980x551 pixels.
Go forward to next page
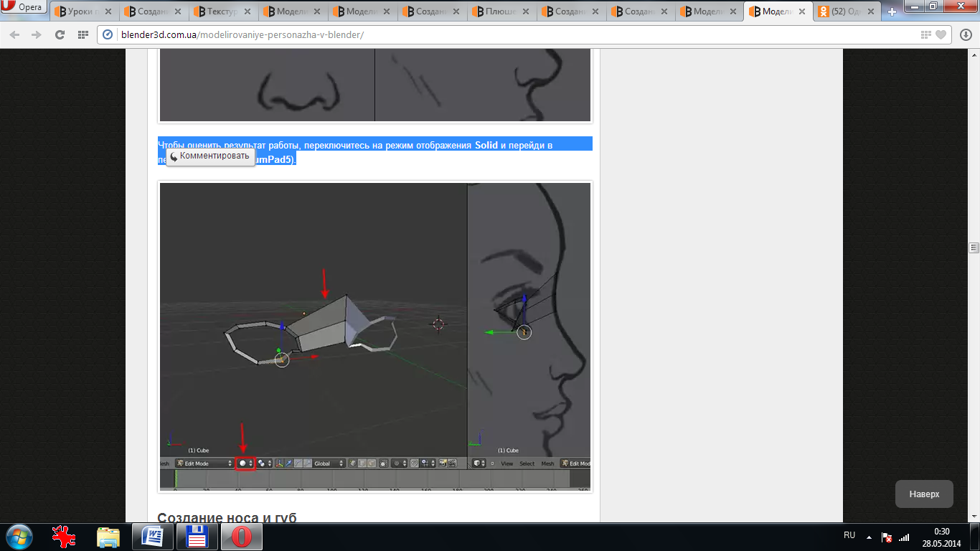point(37,34)
